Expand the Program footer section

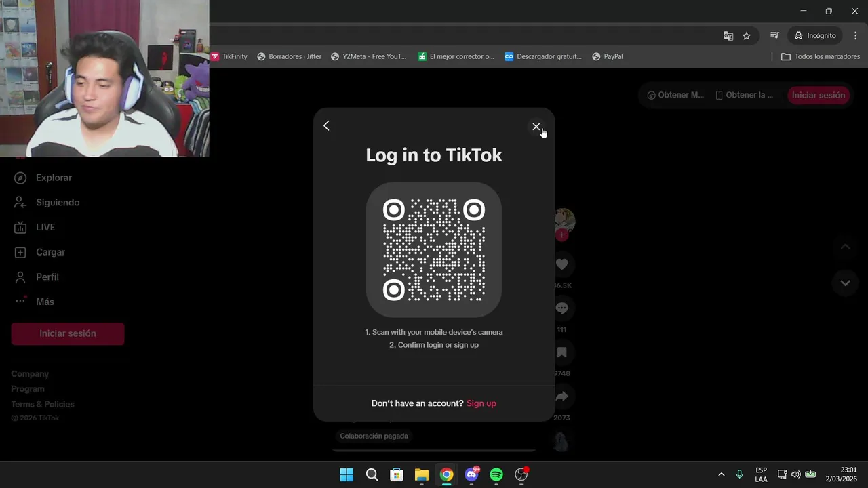pyautogui.click(x=28, y=389)
